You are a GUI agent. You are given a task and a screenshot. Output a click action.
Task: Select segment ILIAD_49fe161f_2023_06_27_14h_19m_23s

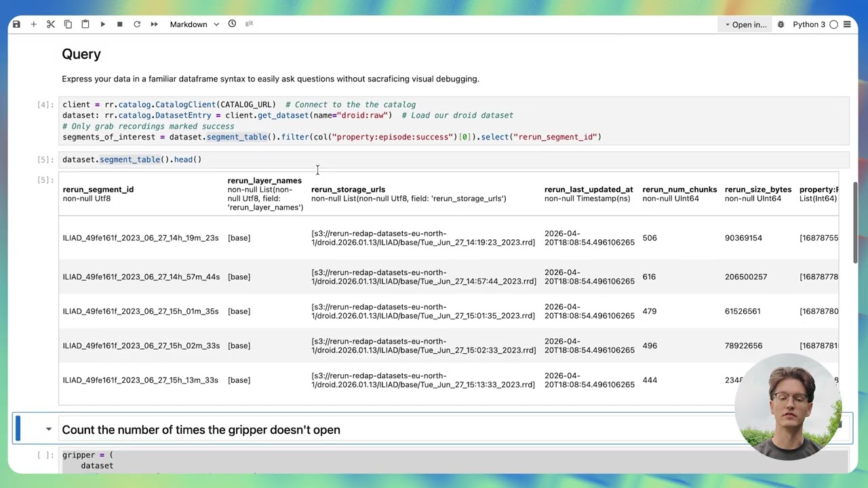140,238
